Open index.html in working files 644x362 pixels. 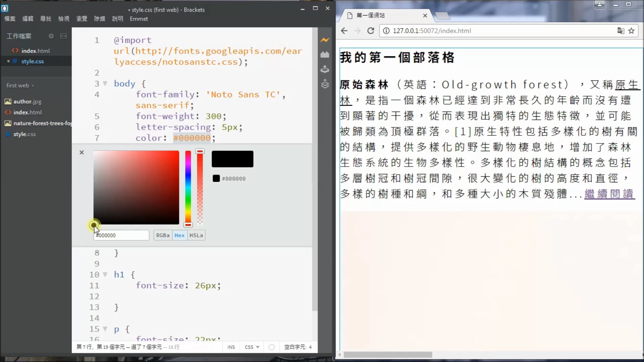coord(35,51)
